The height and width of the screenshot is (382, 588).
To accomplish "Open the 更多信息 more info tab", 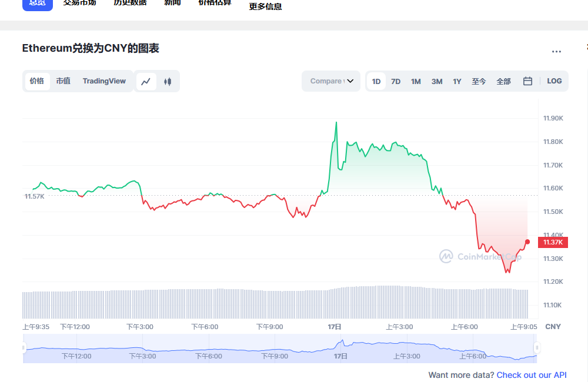I will coord(266,6).
